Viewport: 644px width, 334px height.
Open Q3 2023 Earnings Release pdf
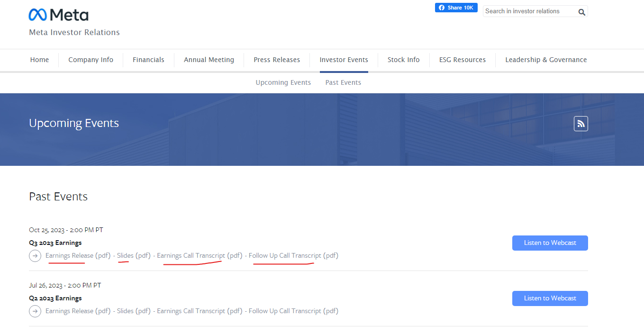[x=78, y=256]
